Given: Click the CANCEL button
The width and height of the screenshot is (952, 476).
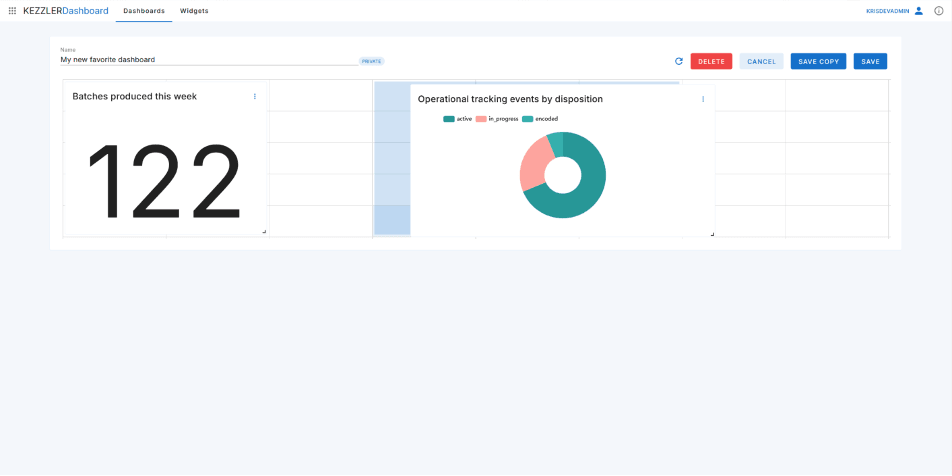Looking at the screenshot, I should [761, 62].
